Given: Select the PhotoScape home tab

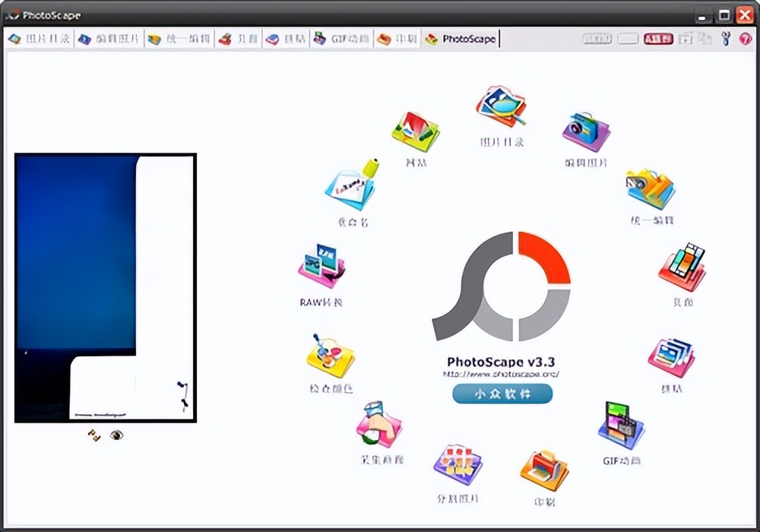Looking at the screenshot, I should [460, 39].
